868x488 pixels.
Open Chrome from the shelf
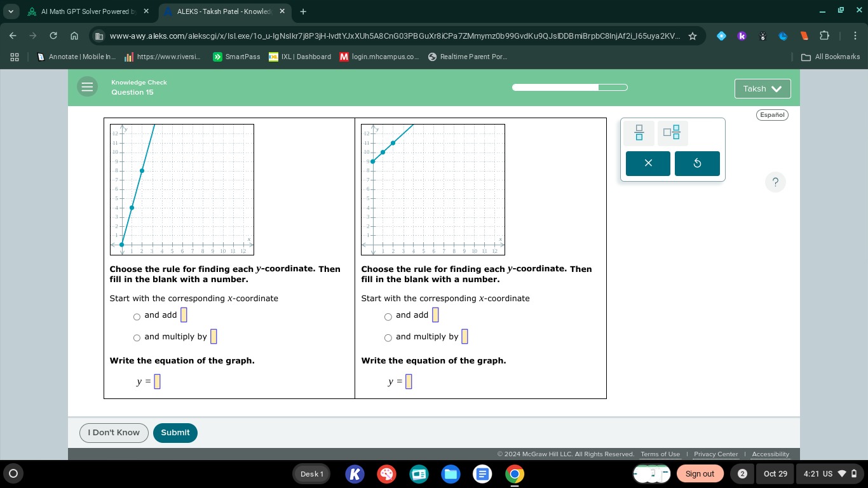(515, 474)
